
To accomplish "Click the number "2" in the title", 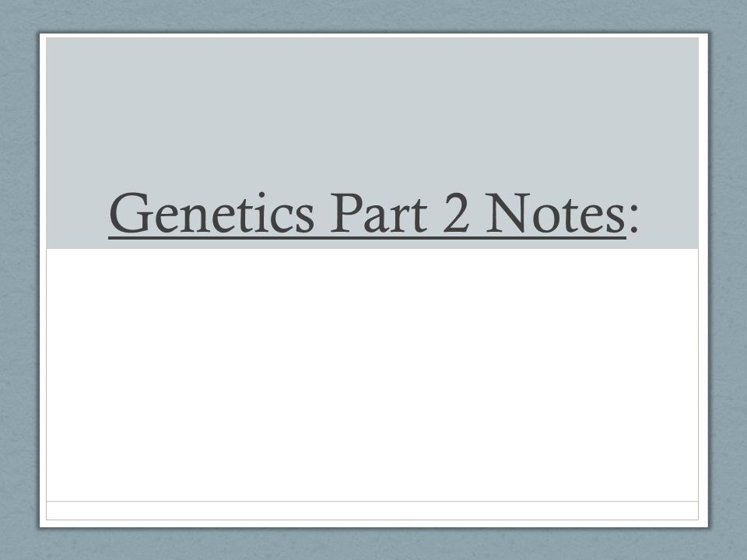I will [x=457, y=212].
